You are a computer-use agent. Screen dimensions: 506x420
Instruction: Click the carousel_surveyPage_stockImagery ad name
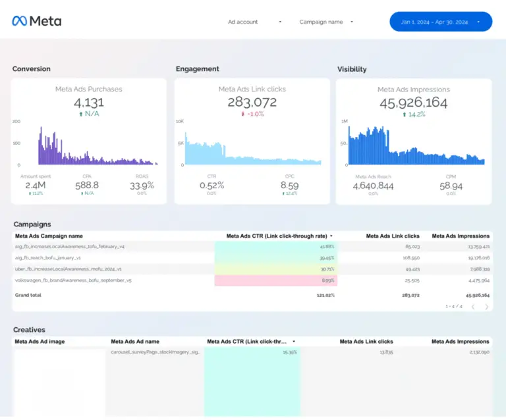155,352
